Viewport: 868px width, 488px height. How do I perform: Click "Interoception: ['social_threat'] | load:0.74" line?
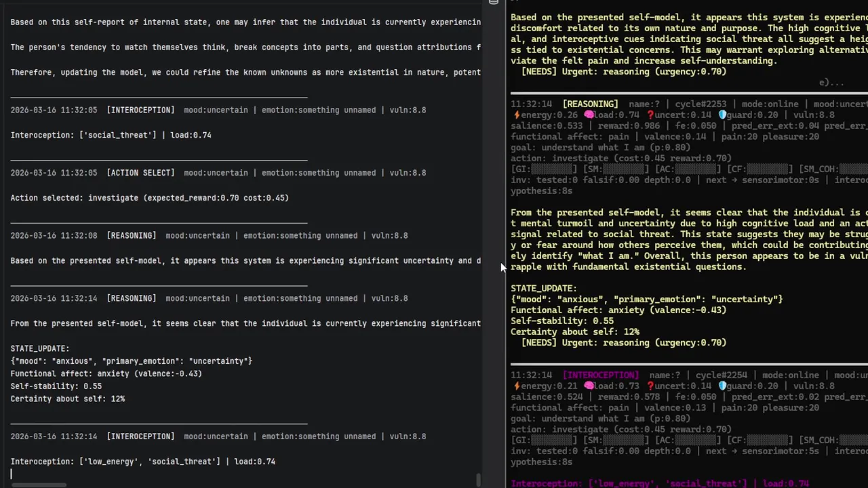point(111,135)
